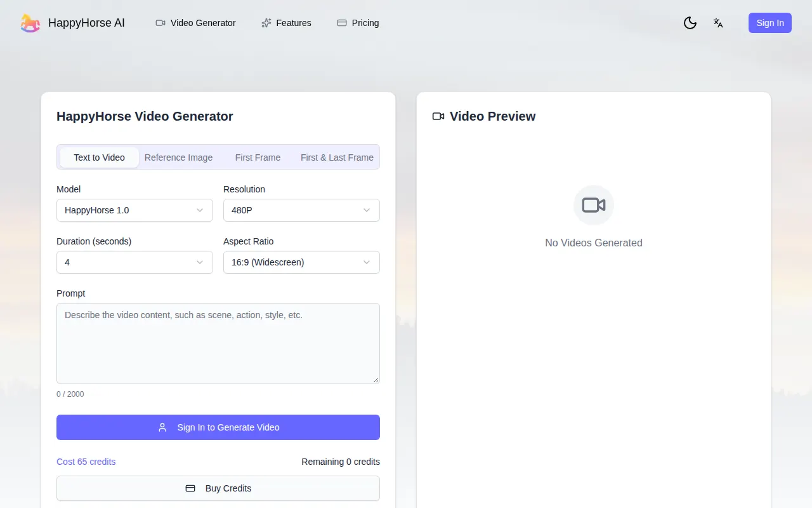This screenshot has width=812, height=508.
Task: Select the First Frame tab
Action: pos(258,157)
